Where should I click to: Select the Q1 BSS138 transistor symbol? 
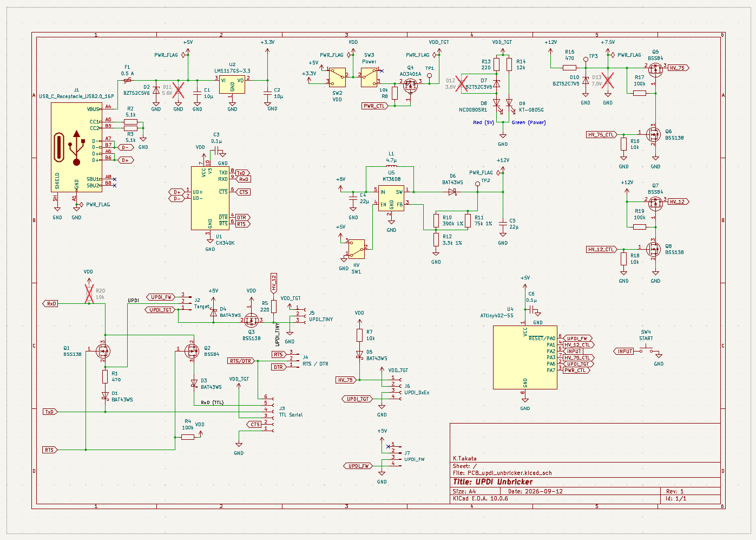(103, 351)
